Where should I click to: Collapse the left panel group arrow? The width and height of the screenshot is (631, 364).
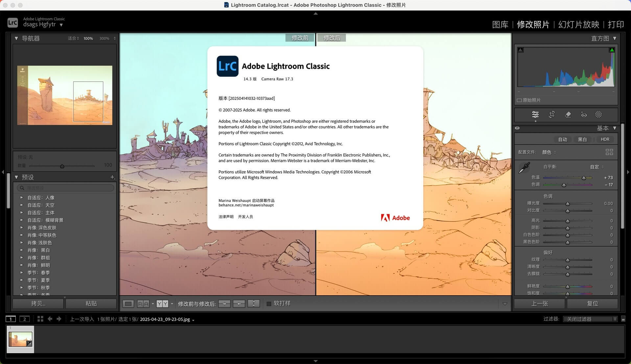click(x=3, y=172)
